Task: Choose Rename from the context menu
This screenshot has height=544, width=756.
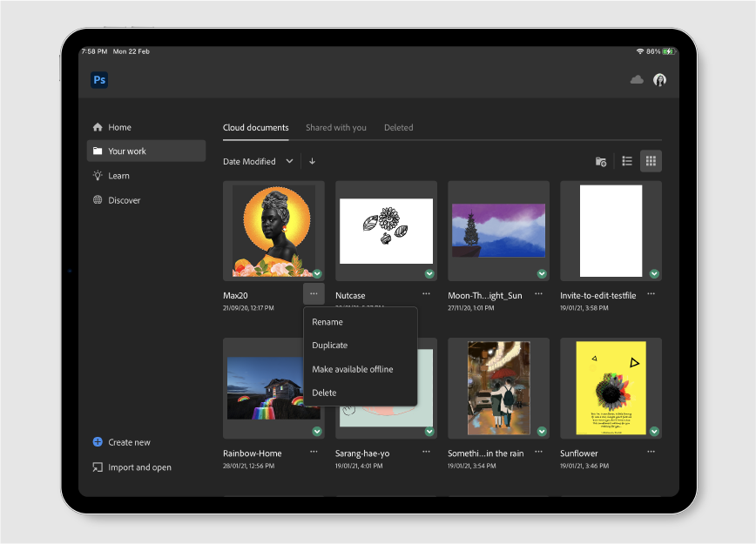Action: (x=361, y=322)
